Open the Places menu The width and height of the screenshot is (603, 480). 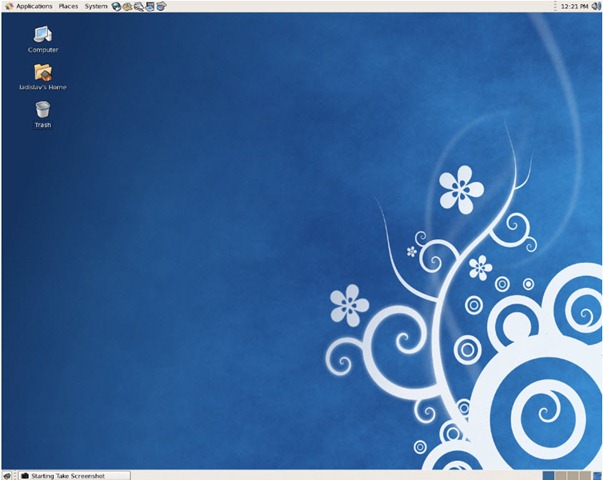coord(68,6)
